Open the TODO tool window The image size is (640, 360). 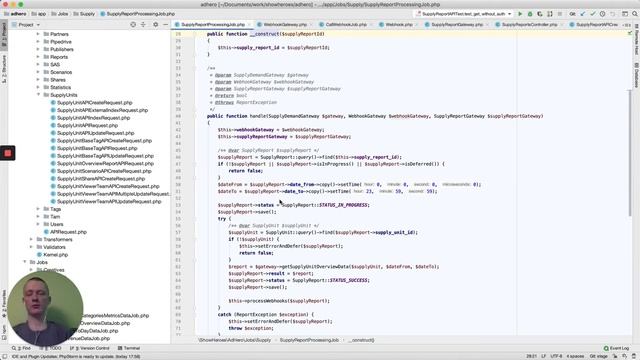click(52, 348)
